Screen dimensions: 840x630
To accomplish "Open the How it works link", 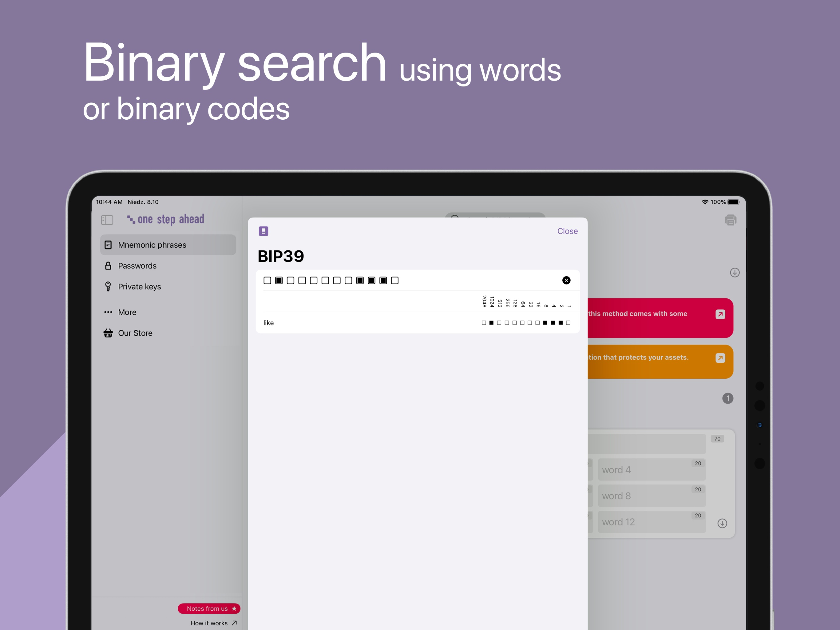I will (213, 623).
